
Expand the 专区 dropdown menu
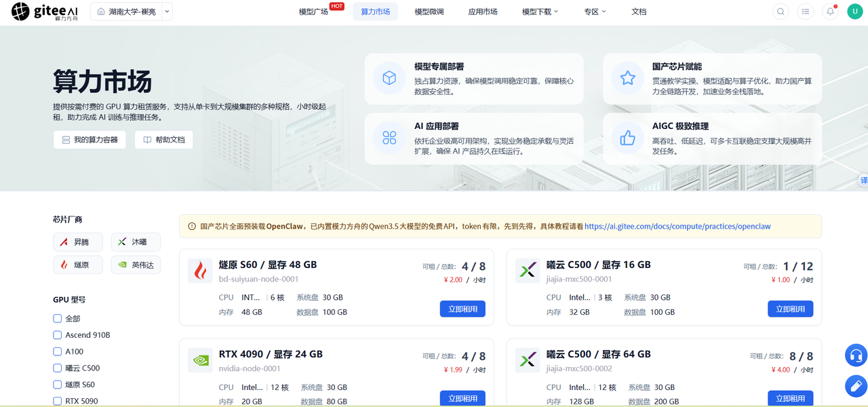pos(595,12)
